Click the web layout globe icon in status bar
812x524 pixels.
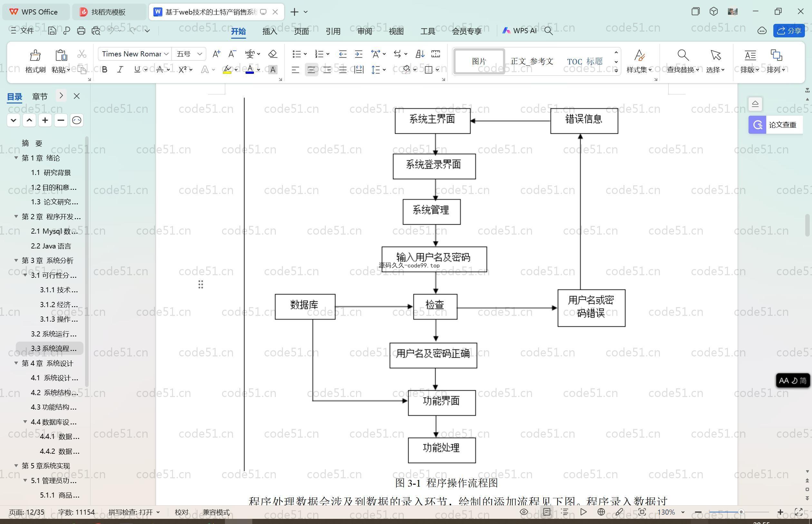(601, 512)
